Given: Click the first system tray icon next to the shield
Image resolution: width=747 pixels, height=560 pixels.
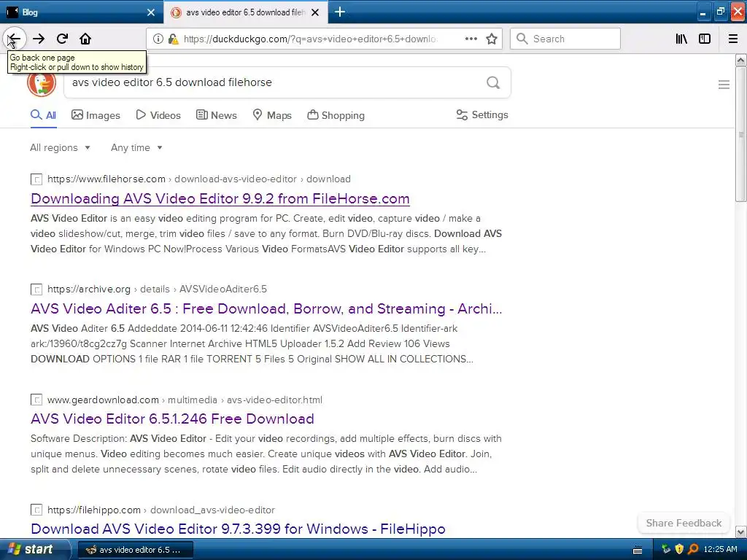Looking at the screenshot, I should click(666, 549).
